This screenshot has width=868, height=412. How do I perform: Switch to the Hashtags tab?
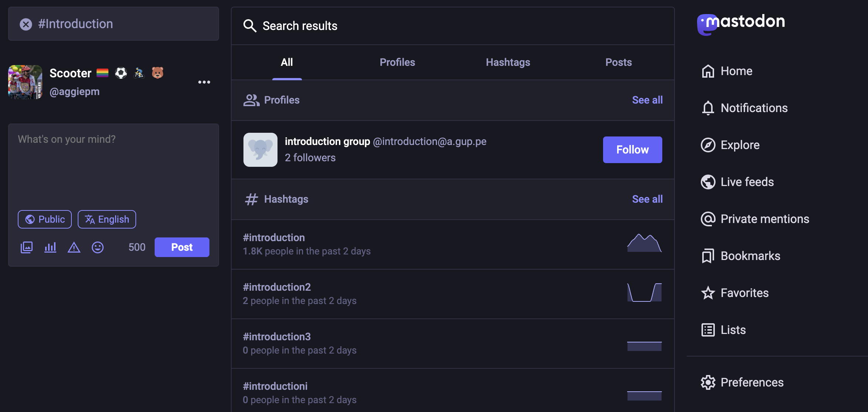click(x=508, y=62)
